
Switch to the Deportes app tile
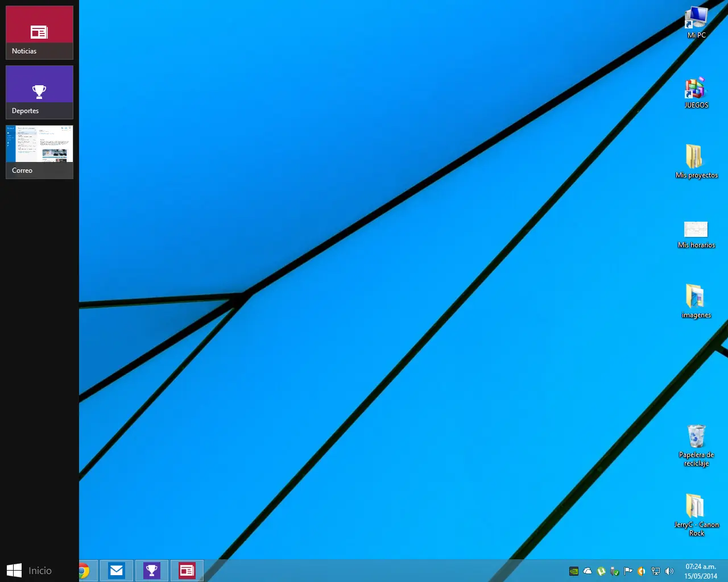[x=39, y=92]
